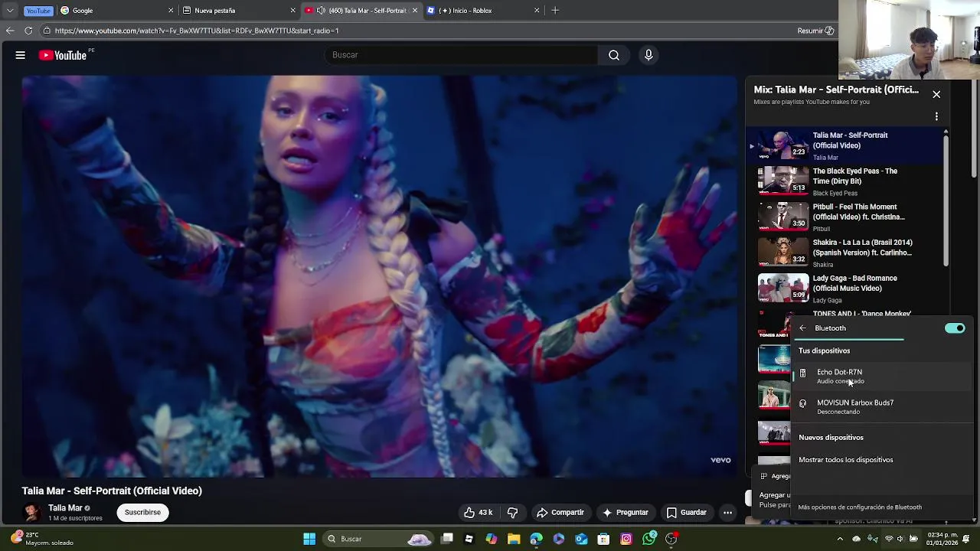Click the YouTube Buscar search field
The height and width of the screenshot is (551, 980).
point(462,55)
